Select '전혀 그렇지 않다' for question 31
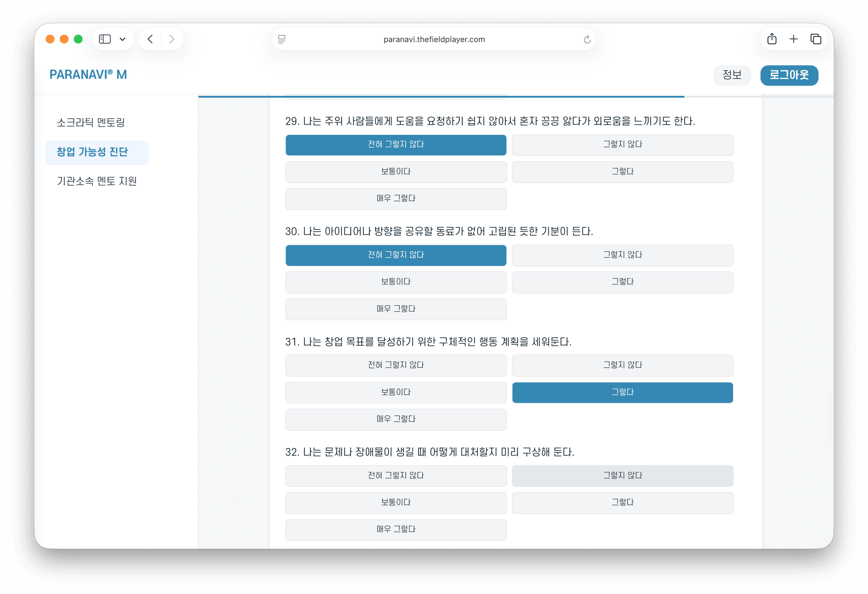Viewport: 868px width, 594px height. (396, 365)
